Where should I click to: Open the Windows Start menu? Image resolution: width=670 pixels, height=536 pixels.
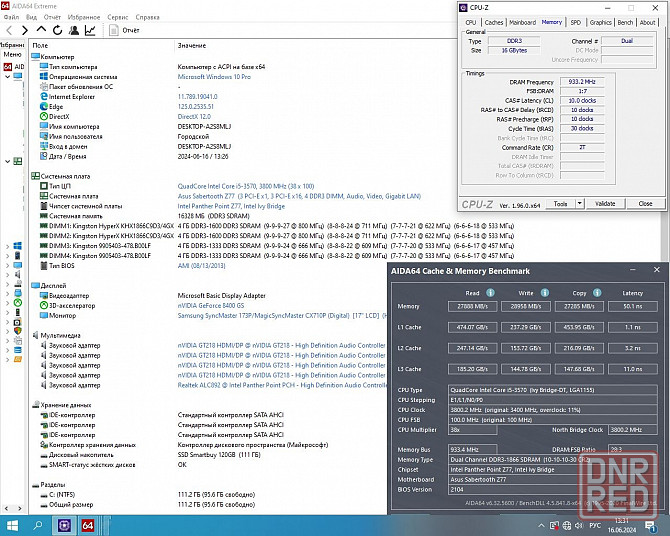click(12, 525)
